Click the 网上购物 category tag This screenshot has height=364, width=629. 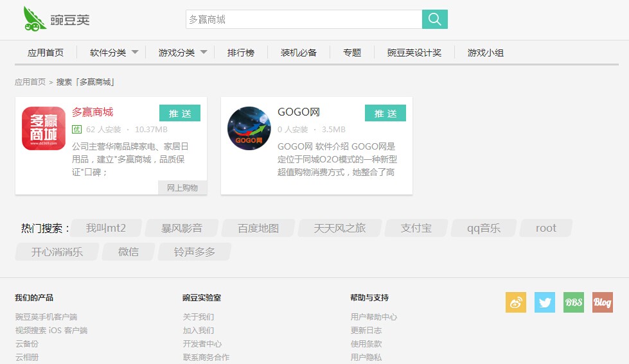182,187
